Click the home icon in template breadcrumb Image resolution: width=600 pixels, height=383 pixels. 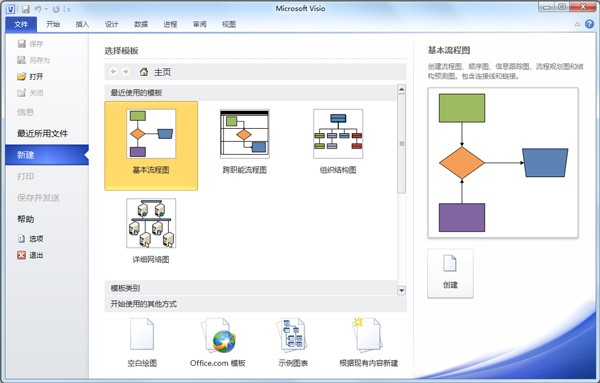coord(144,72)
